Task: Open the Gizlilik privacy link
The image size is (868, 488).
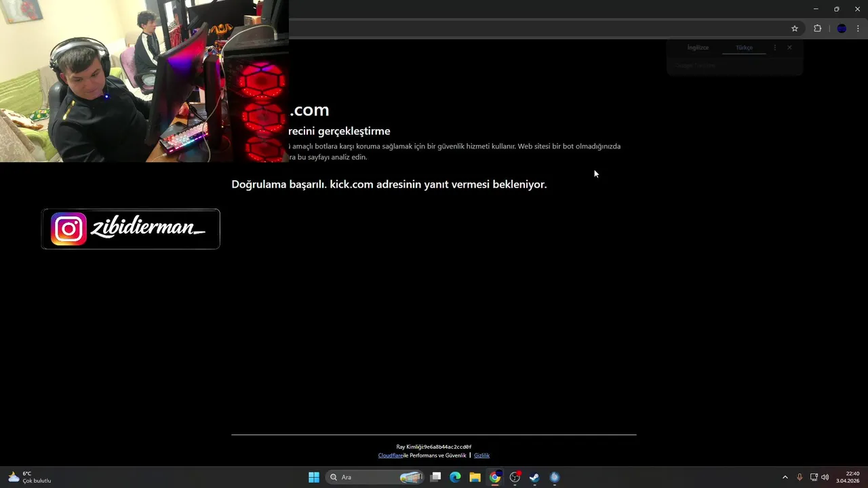Action: 481,455
